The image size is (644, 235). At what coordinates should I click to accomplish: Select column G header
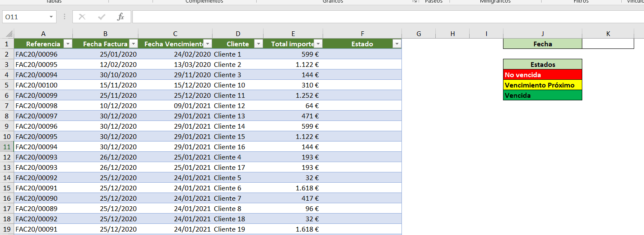tap(419, 33)
